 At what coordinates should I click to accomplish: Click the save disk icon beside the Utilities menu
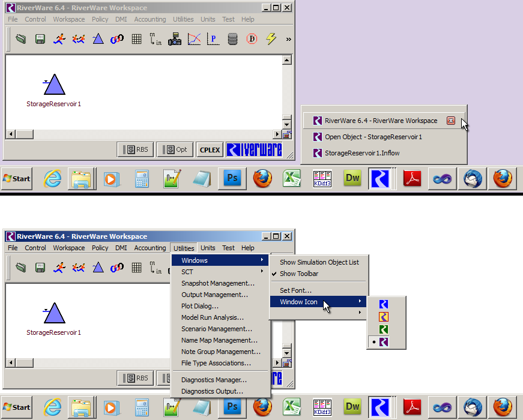point(40,268)
